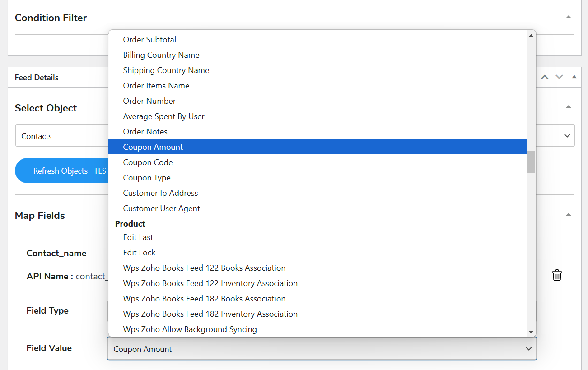
Task: Collapse the Map Fields section
Action: [x=568, y=215]
